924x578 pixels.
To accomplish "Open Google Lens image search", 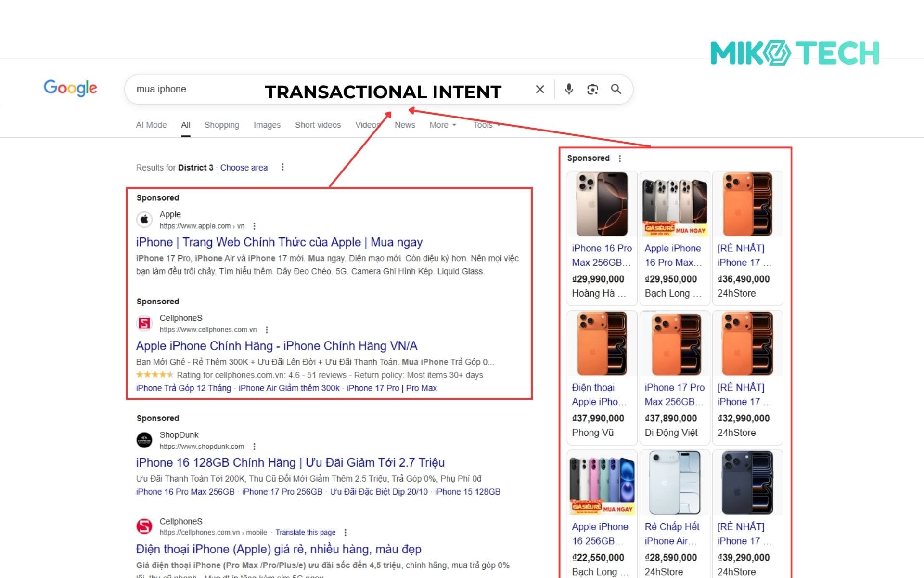I will tap(592, 89).
